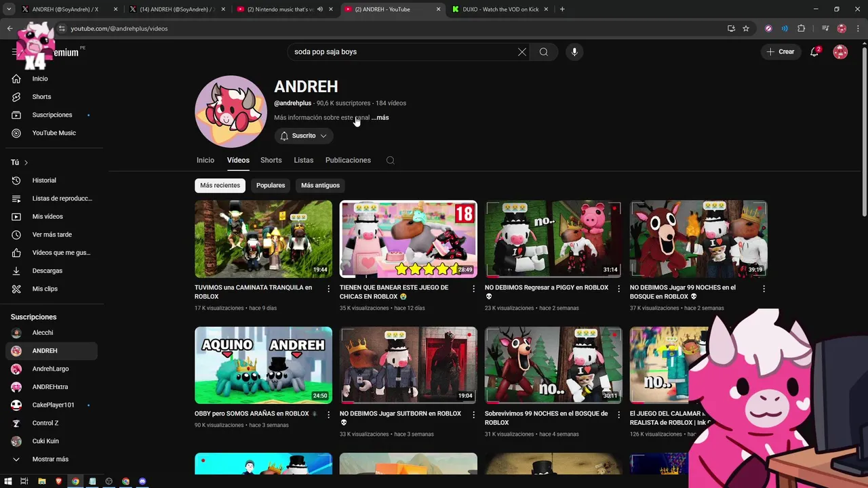Select the Más antiguos filter chip
The width and height of the screenshot is (868, 488).
[x=320, y=186]
